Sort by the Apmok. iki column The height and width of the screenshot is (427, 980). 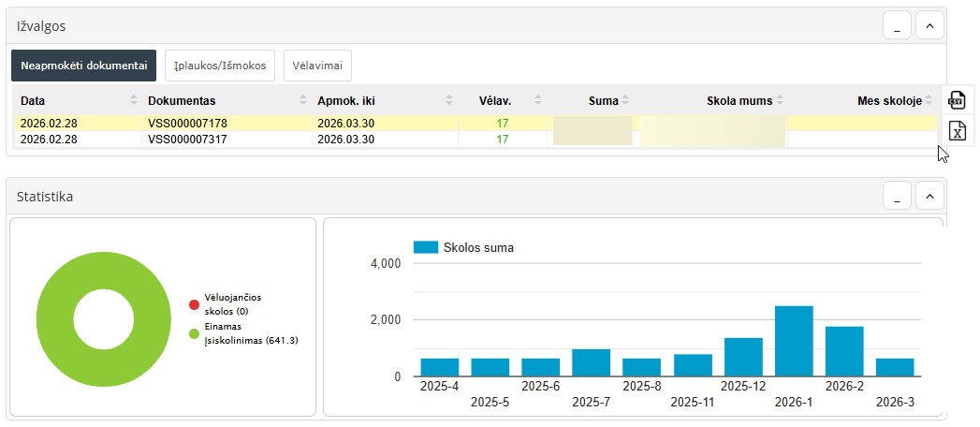(x=447, y=100)
